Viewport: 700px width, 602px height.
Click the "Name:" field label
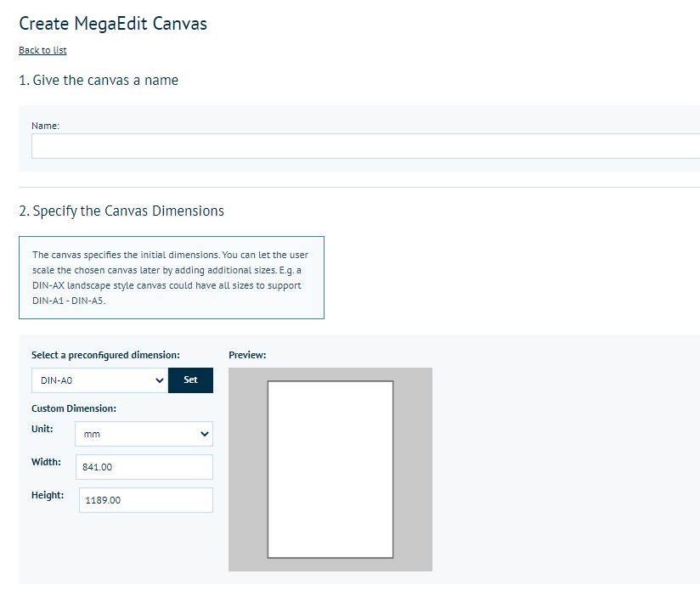(x=45, y=126)
